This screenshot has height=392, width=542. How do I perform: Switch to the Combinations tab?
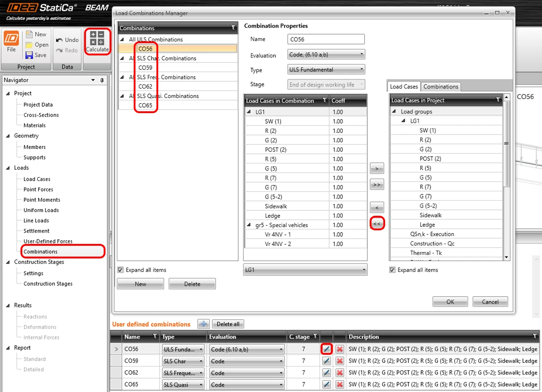(x=441, y=86)
